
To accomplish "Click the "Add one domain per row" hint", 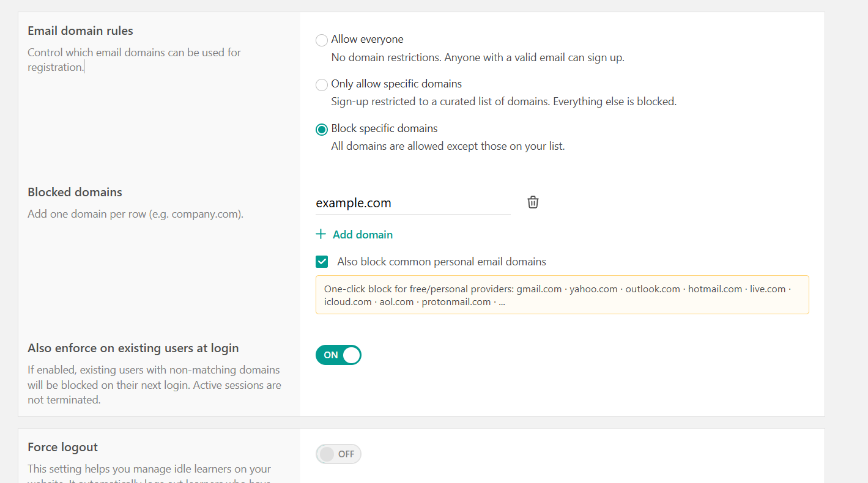I will tap(135, 215).
